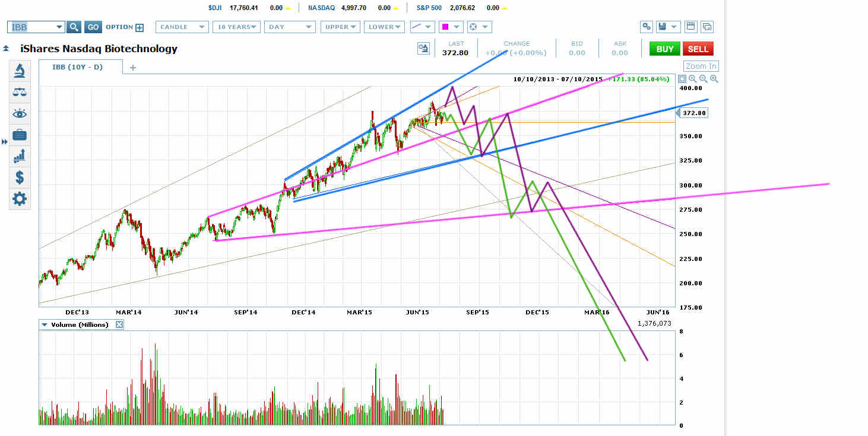Open the IBB symbol combo box arrow

(58, 27)
